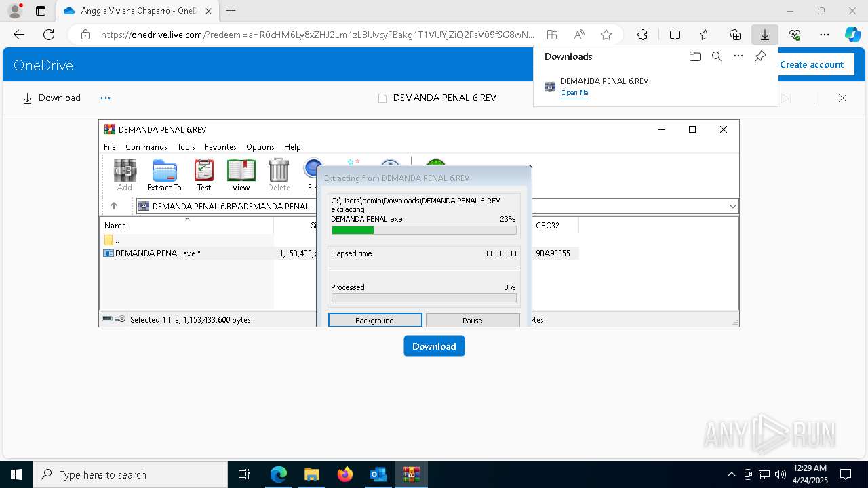Click the Add toolbar icon in WinRAR
This screenshot has width=868, height=488.
125,175
